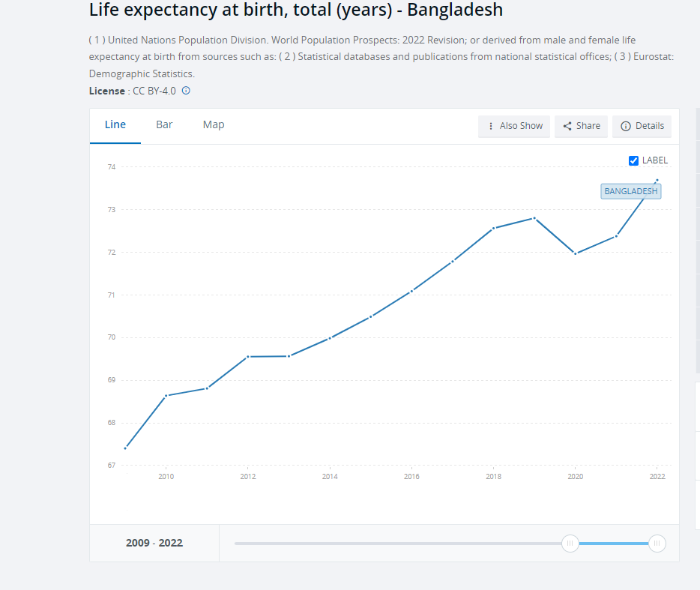Click the right year range slider handle
The height and width of the screenshot is (590, 700).
point(657,544)
